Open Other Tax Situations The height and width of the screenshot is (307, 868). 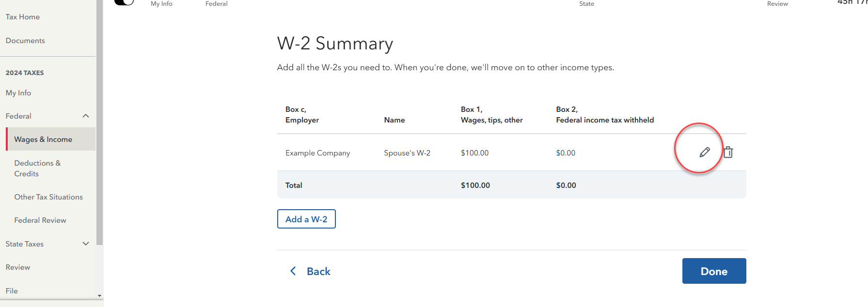pos(48,197)
